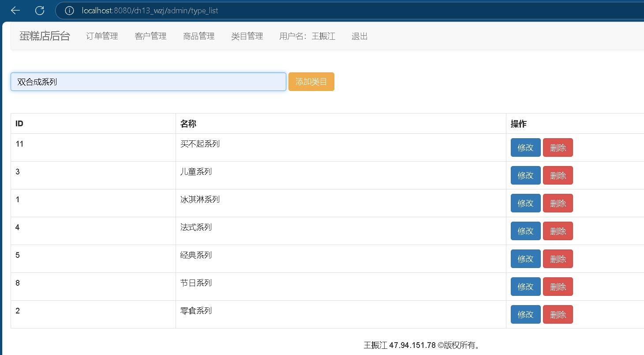This screenshot has height=355, width=644.
Task: Open the 商品管理 menu item
Action: click(199, 36)
